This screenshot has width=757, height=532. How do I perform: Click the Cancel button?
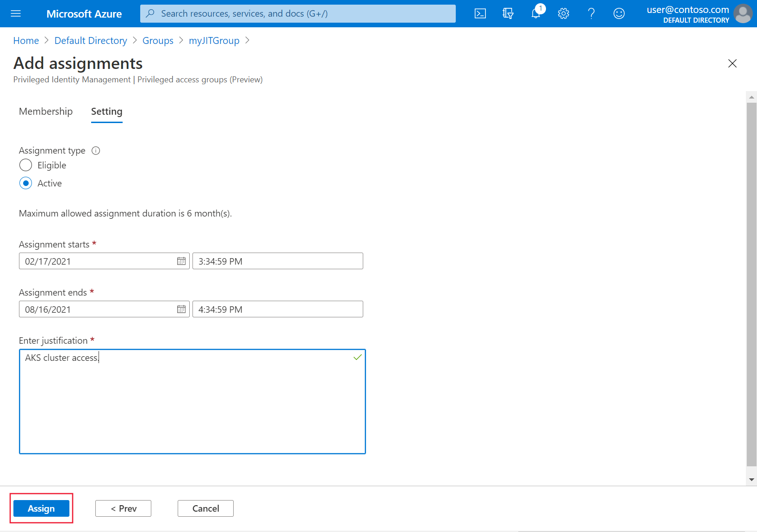[x=205, y=508]
